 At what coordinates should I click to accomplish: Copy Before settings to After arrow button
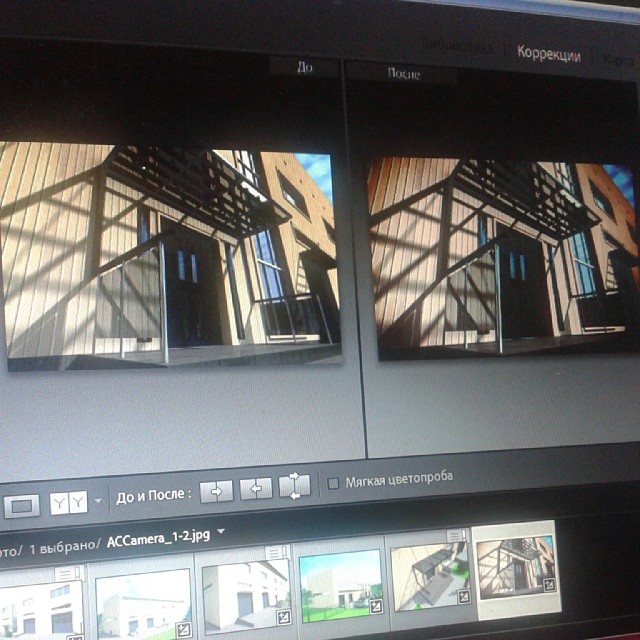tap(216, 491)
